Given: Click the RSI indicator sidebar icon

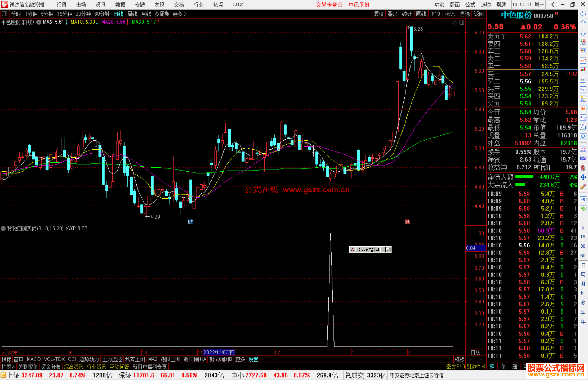Looking at the screenshot, I should 583,158.
